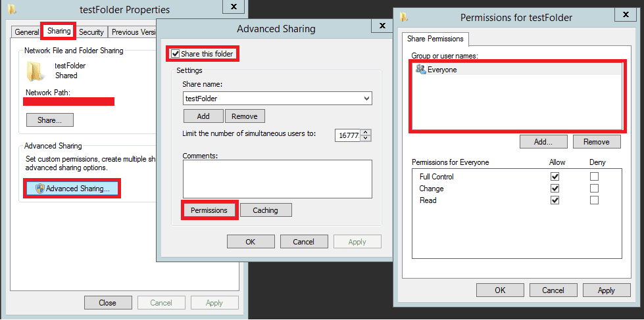Increase simultaneous users limit with up arrow

[x=366, y=131]
